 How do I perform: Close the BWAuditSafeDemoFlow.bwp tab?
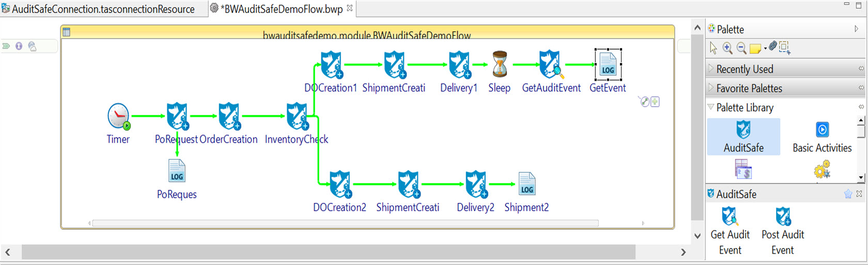(x=350, y=8)
